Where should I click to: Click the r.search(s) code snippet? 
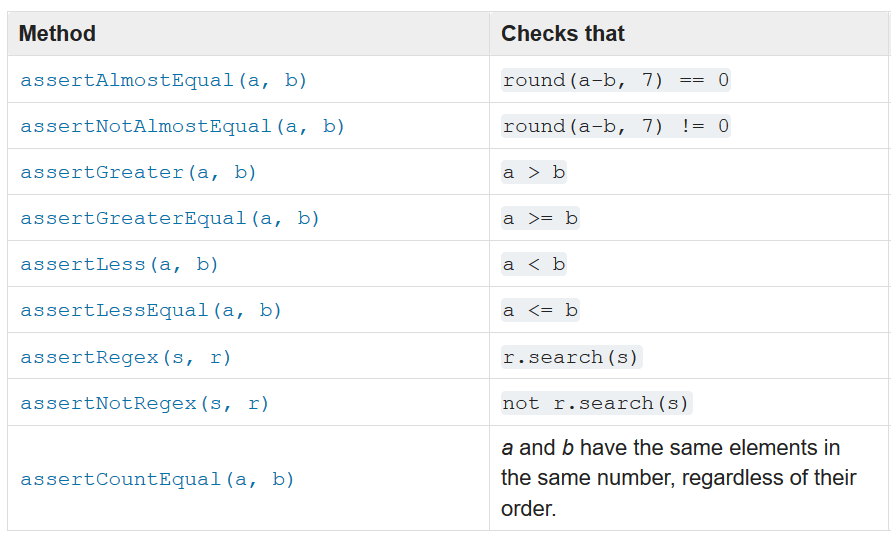(x=571, y=358)
